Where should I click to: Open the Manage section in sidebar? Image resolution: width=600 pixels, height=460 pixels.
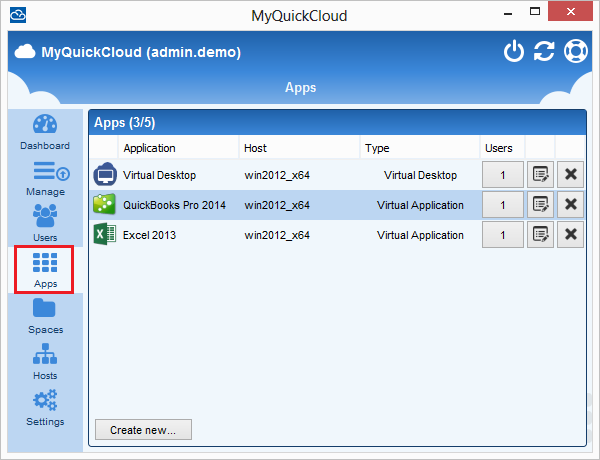pyautogui.click(x=45, y=179)
